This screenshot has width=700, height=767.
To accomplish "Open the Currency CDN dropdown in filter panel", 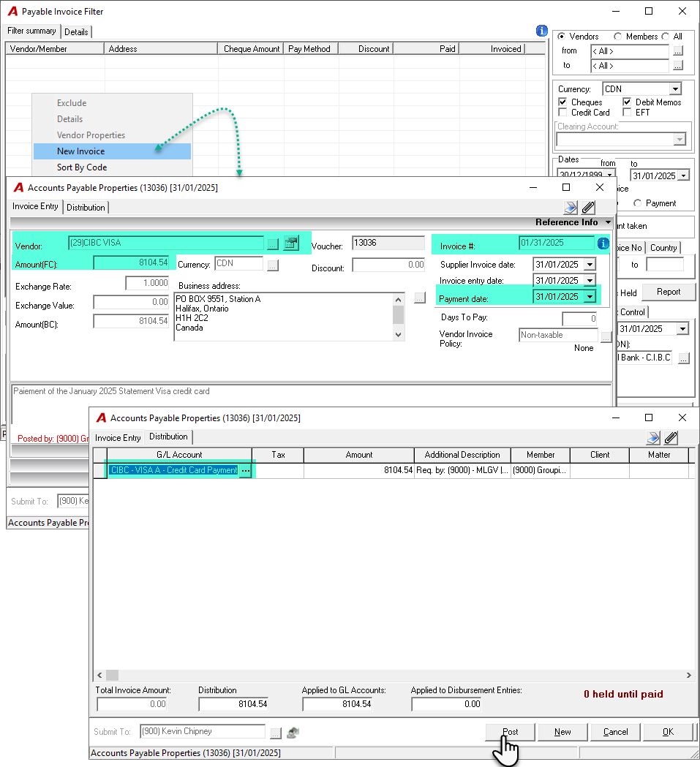I will (676, 89).
